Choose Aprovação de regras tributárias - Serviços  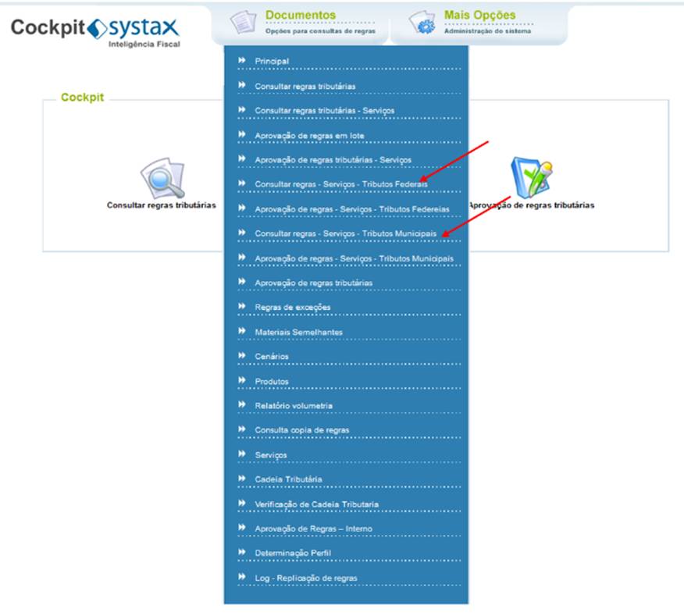tap(333, 160)
